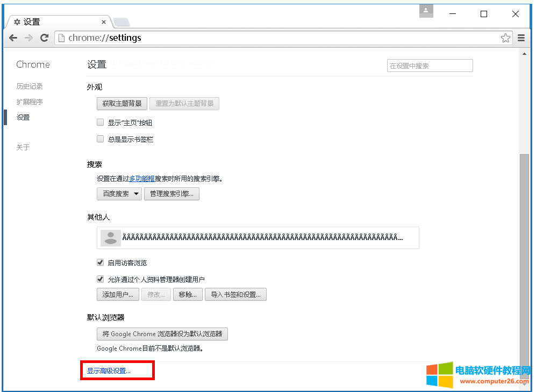Click 获取主题背景 button
This screenshot has height=392, width=536.
pos(122,103)
